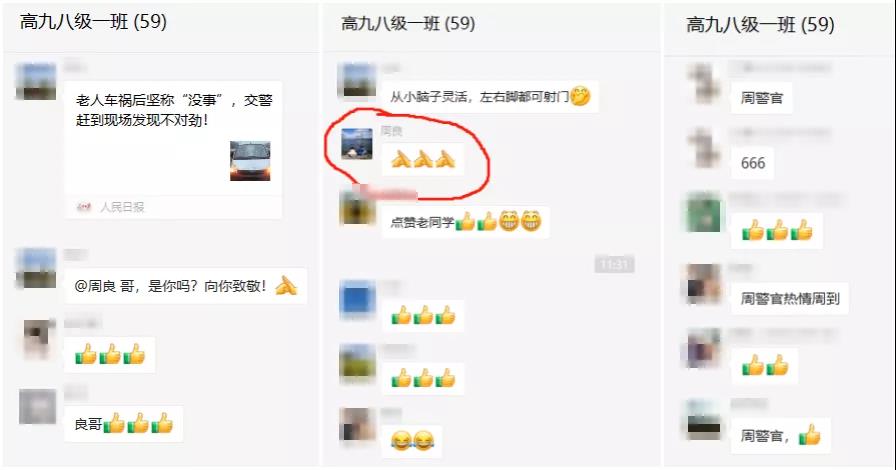
Task: Click the 点赞老同学 message bubble
Action: 466,221
